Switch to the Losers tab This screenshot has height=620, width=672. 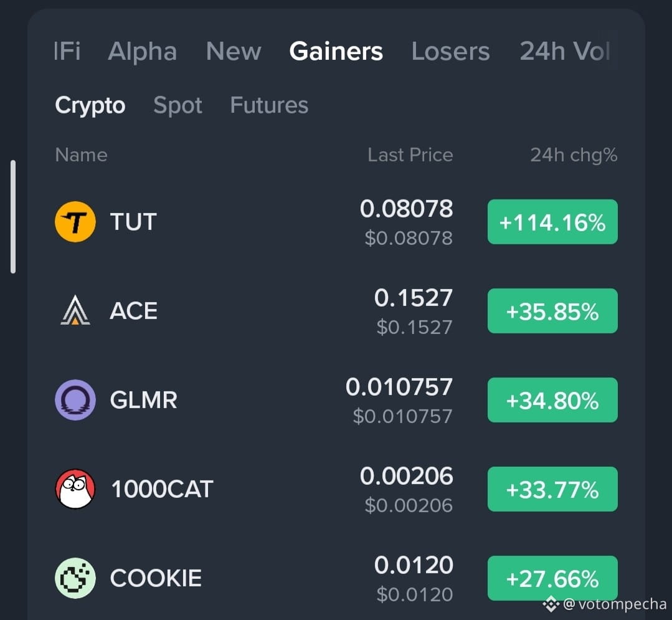pyautogui.click(x=450, y=52)
